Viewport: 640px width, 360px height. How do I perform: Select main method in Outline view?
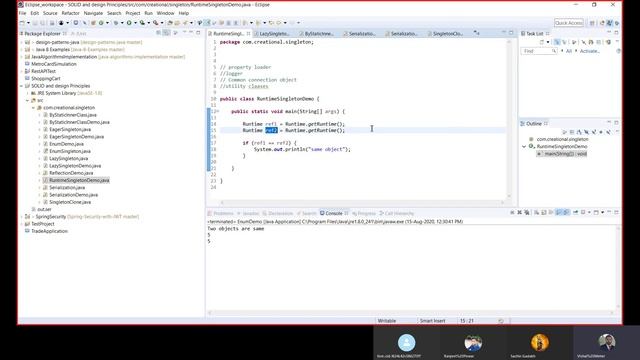point(562,154)
